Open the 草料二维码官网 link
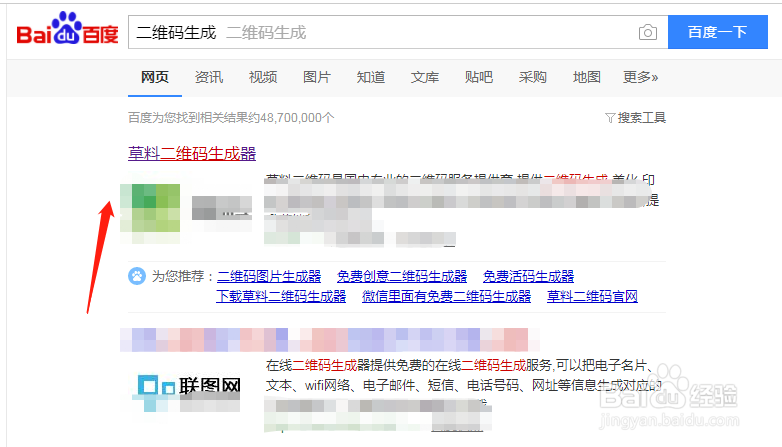Screen dimensions: 782x447 point(592,296)
